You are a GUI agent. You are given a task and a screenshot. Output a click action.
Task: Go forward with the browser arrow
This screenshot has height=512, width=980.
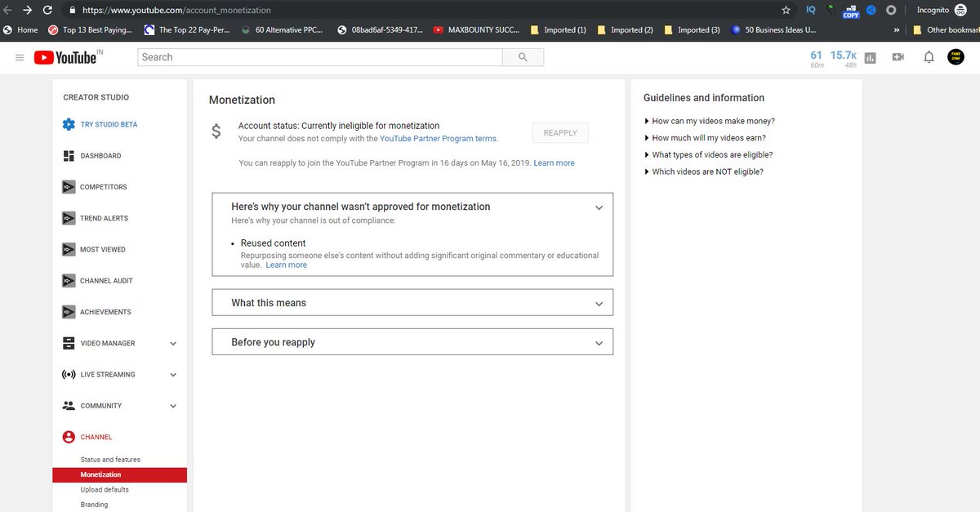(x=29, y=11)
